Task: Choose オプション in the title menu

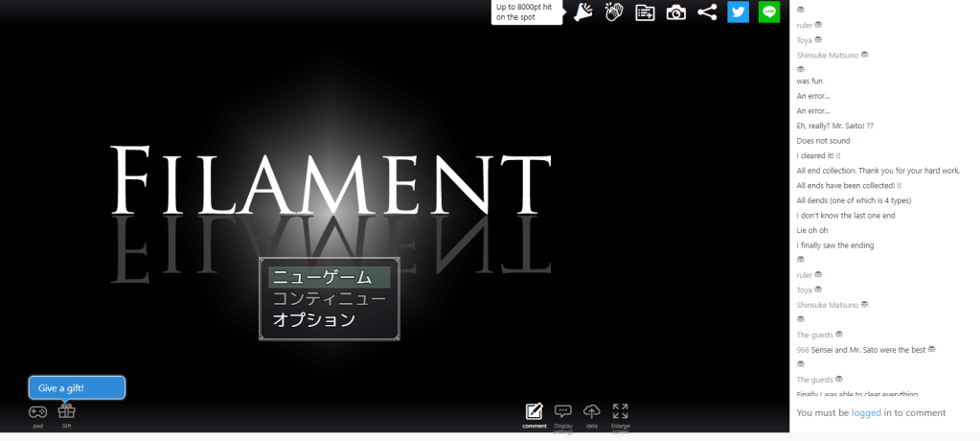Action: click(x=314, y=320)
